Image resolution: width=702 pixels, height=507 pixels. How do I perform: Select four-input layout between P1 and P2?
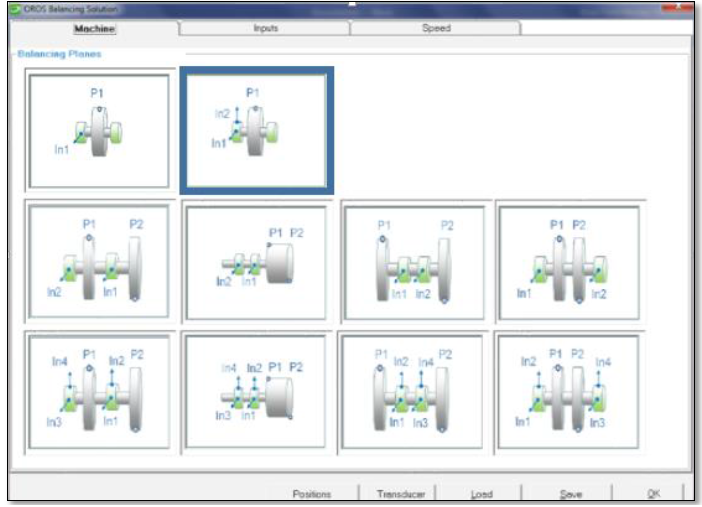pyautogui.click(x=412, y=388)
